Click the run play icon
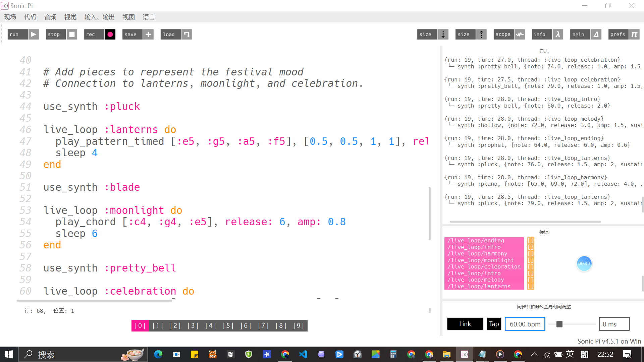 coord(33,34)
